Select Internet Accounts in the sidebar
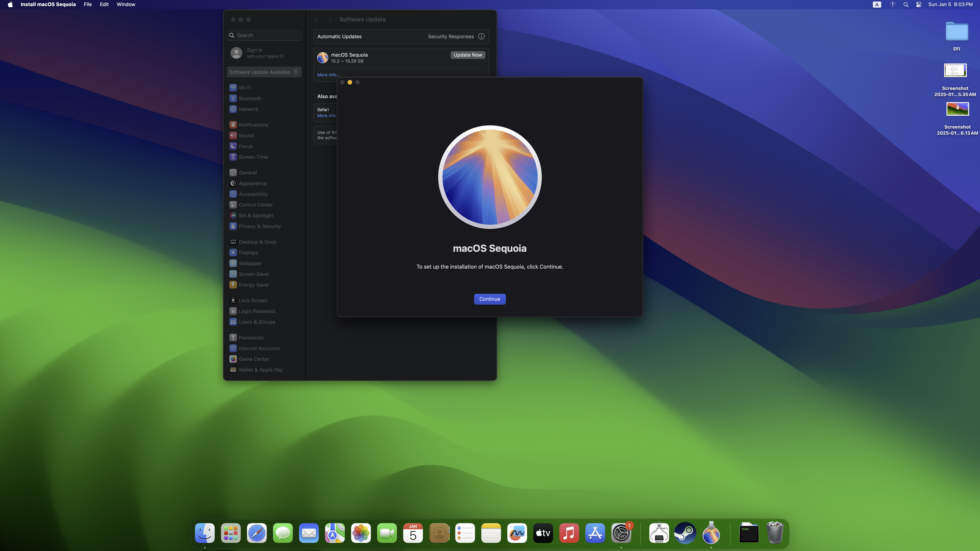The height and width of the screenshot is (551, 980). point(264,348)
